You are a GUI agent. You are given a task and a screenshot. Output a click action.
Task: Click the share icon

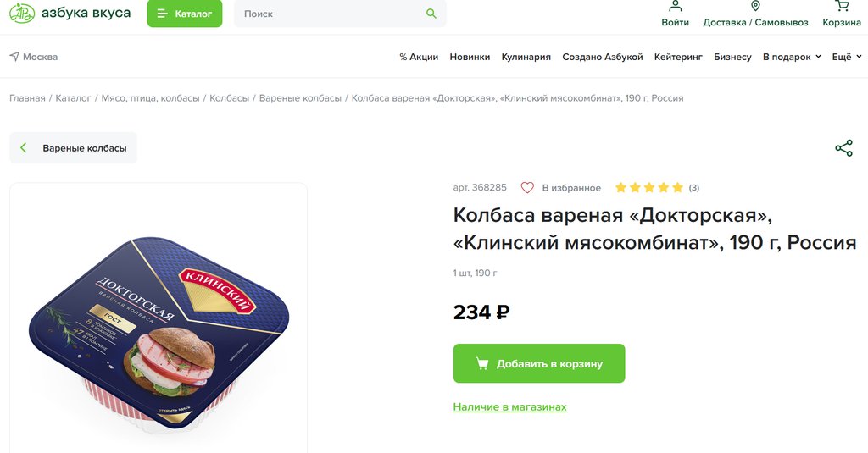[x=843, y=148]
